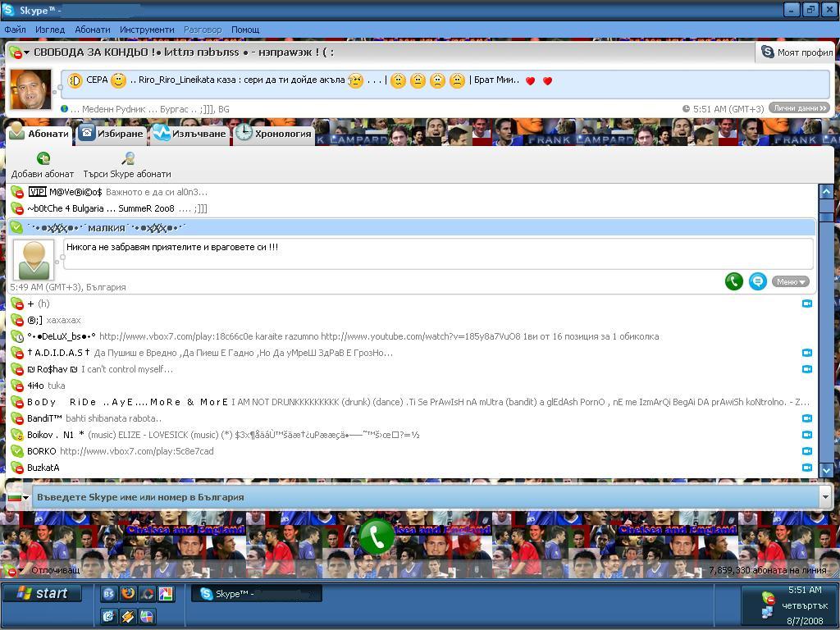Click video camera icon beside A.D.I.D.A.S contact

click(807, 353)
